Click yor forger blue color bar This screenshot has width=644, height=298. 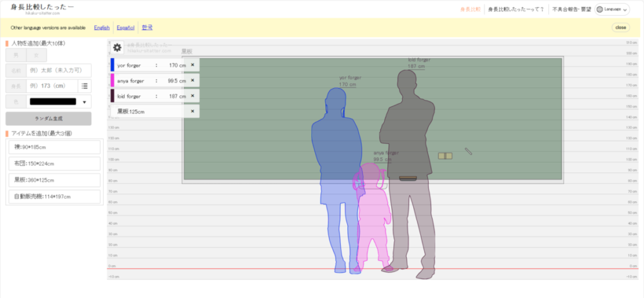coord(112,65)
